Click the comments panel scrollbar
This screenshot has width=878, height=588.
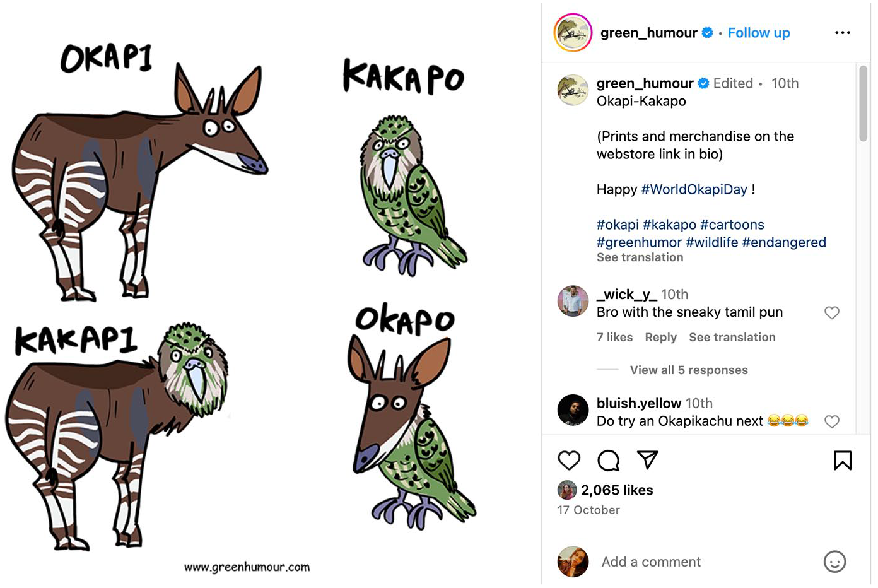pyautogui.click(x=863, y=104)
